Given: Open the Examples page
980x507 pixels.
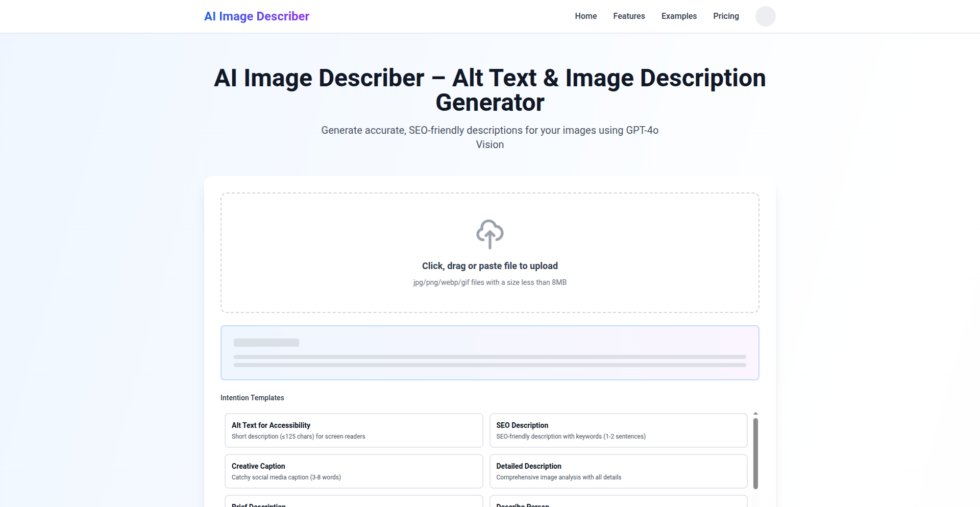Looking at the screenshot, I should (679, 16).
